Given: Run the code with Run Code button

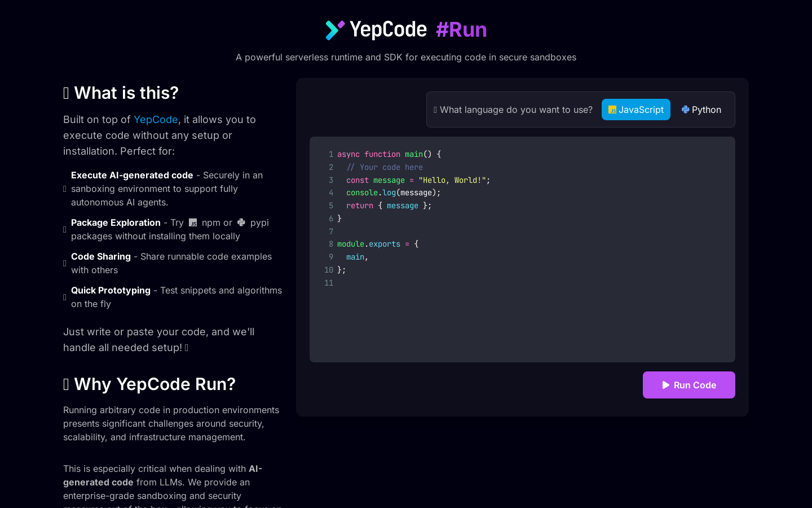Looking at the screenshot, I should click(x=689, y=385).
